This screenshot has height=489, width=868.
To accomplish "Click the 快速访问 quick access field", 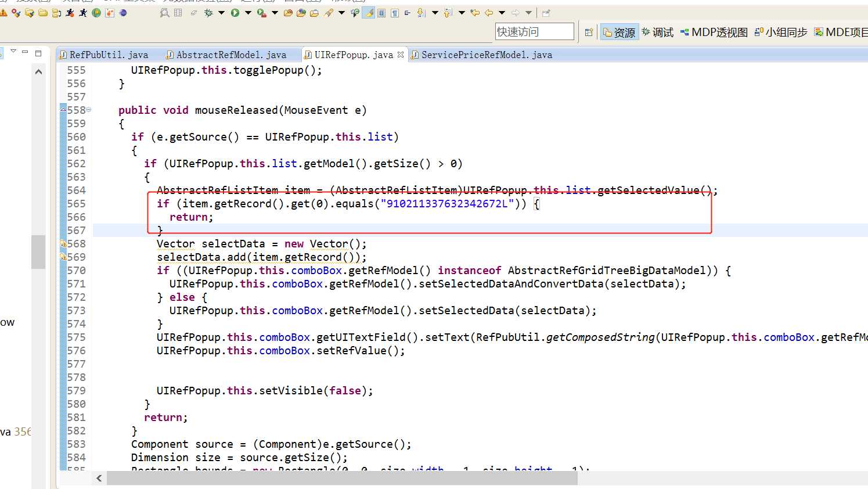I will (534, 31).
